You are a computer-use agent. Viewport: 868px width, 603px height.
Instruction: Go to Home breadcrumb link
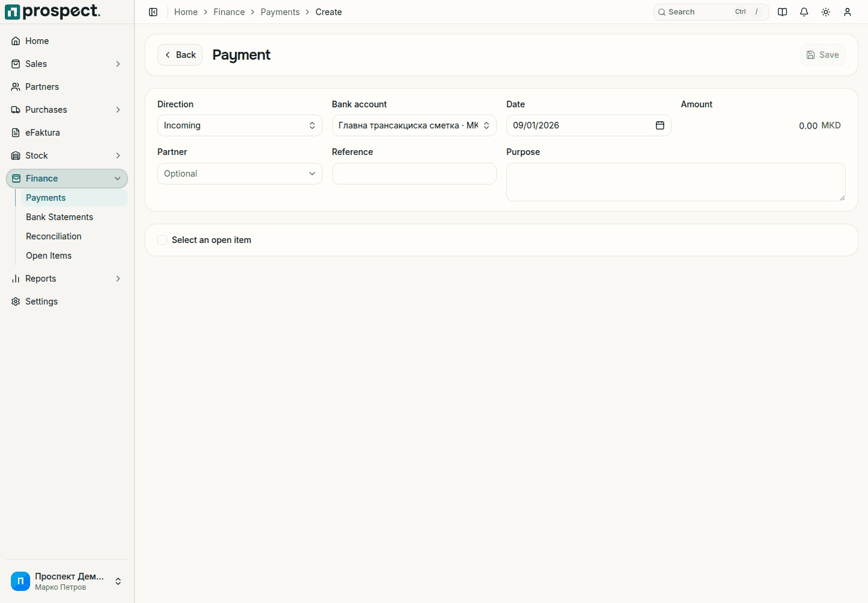[186, 12]
